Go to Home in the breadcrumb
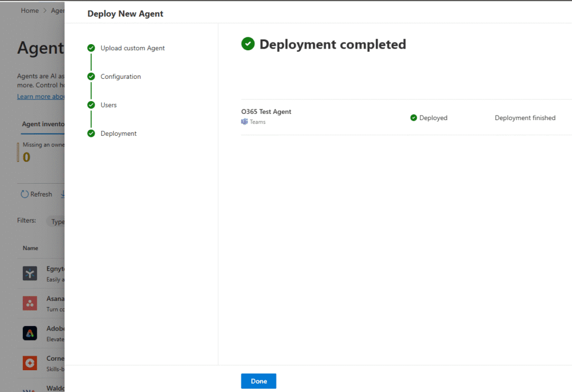 pyautogui.click(x=30, y=11)
